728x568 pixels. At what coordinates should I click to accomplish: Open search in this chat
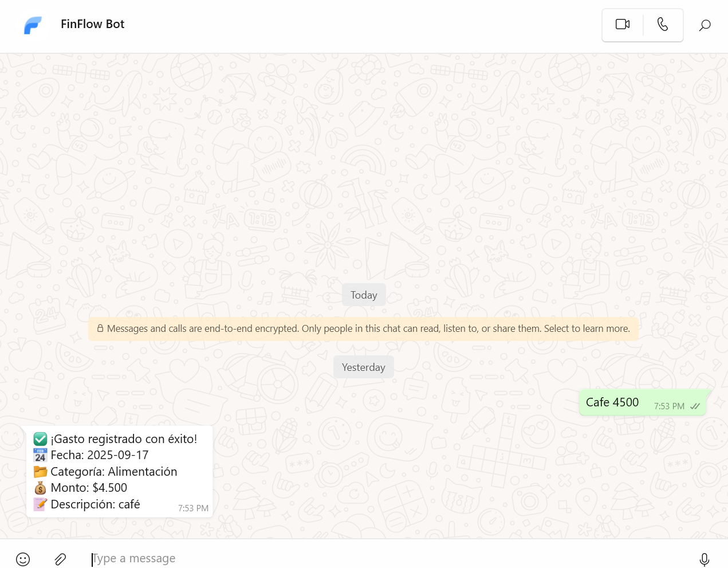705,25
